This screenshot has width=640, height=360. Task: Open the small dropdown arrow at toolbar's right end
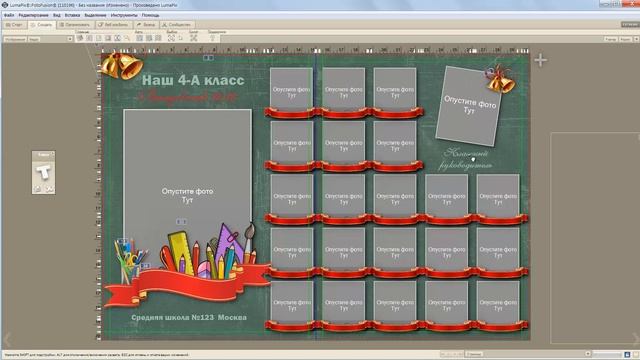[636, 39]
